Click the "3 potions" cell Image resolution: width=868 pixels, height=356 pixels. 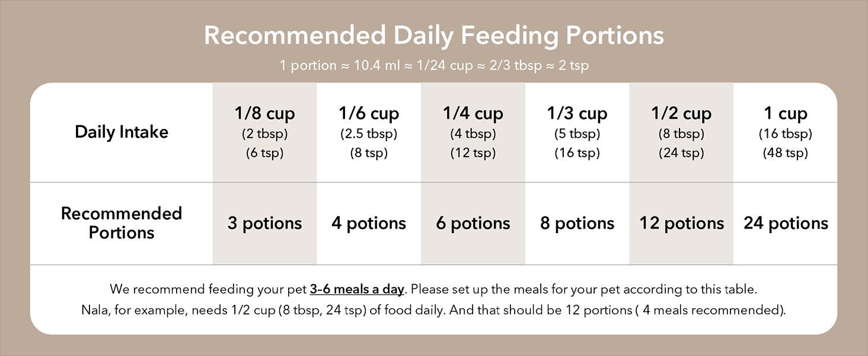[265, 224]
